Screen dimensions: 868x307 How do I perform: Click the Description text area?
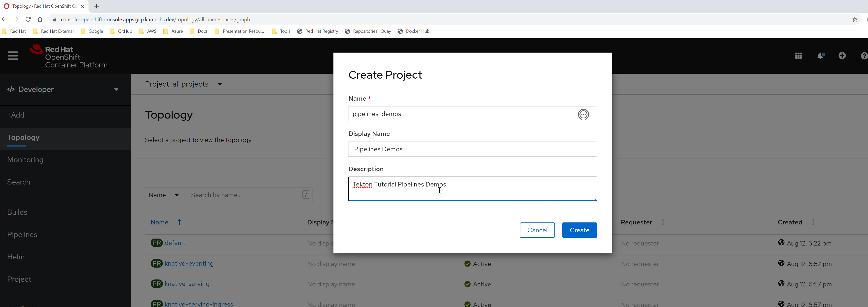coord(472,189)
